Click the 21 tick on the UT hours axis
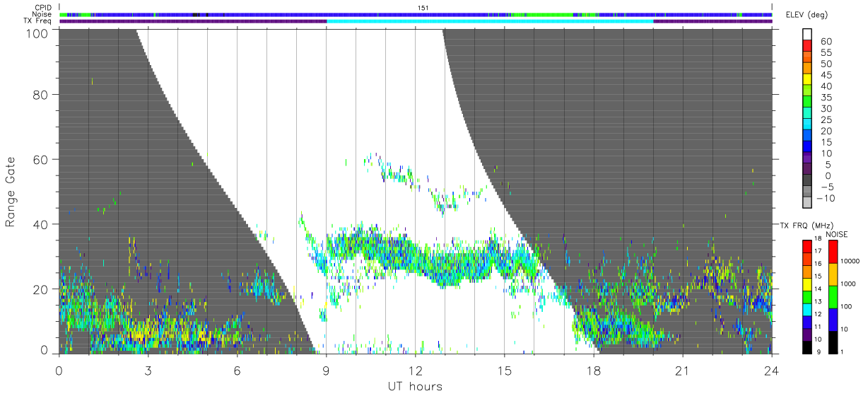This screenshot has width=868, height=401. [x=682, y=370]
